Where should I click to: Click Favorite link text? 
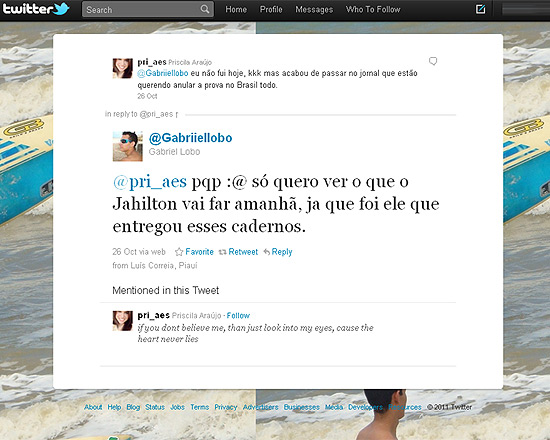199,252
